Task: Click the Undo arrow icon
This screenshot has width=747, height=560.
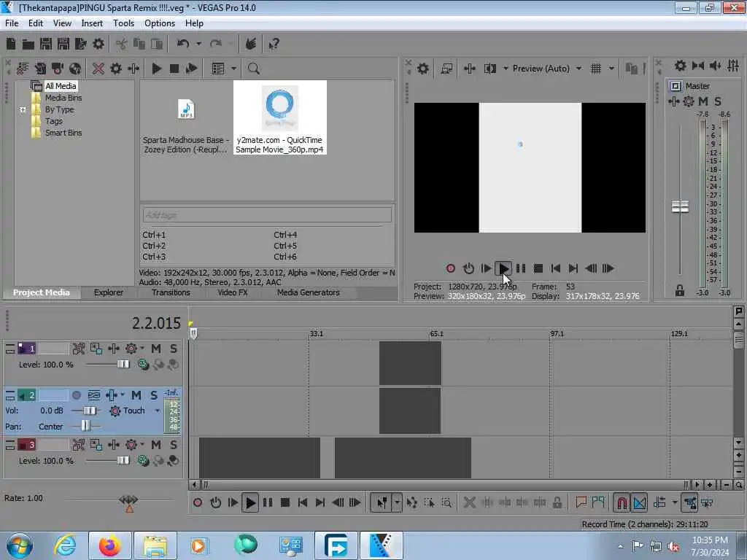Action: point(183,44)
